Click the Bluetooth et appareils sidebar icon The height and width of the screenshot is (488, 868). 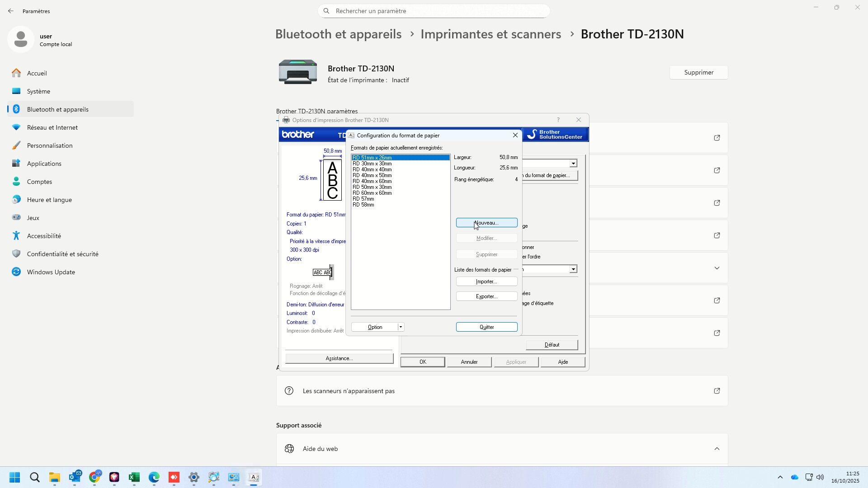[16, 109]
